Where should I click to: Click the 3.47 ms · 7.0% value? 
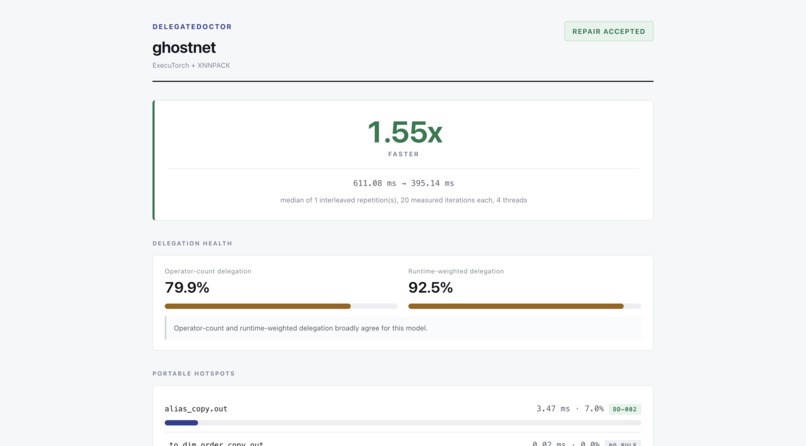click(570, 409)
